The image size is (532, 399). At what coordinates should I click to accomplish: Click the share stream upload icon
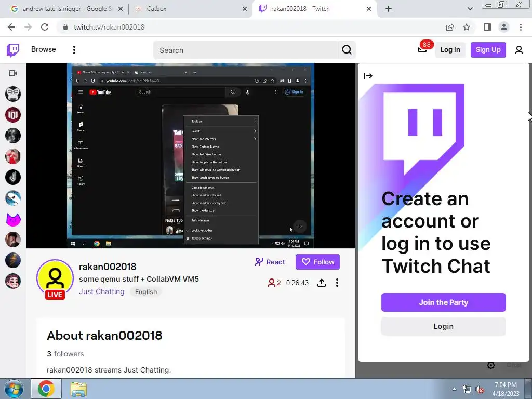pyautogui.click(x=321, y=283)
